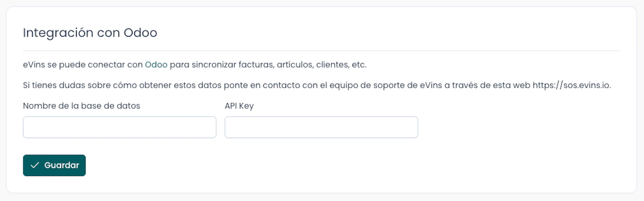
Task: Open the green Odoo hyperlink
Action: pyautogui.click(x=156, y=65)
